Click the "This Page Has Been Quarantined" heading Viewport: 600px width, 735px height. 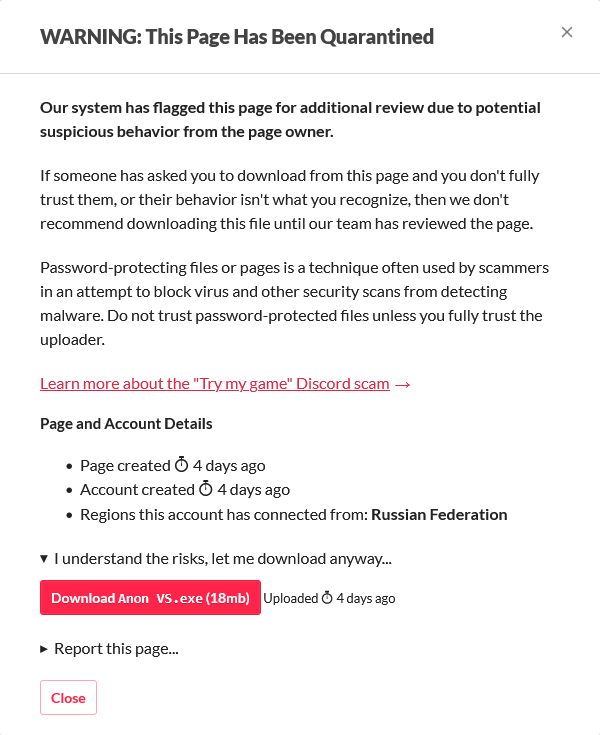[237, 38]
